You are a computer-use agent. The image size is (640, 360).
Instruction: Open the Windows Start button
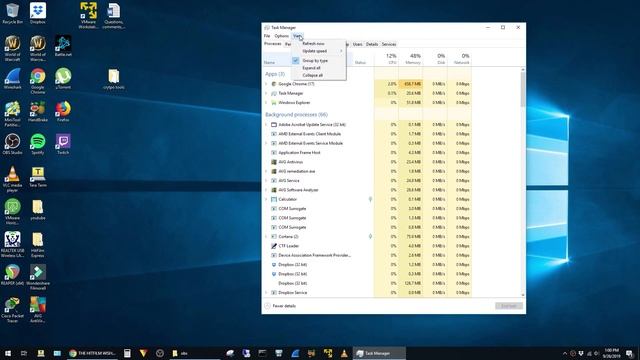(x=8, y=353)
